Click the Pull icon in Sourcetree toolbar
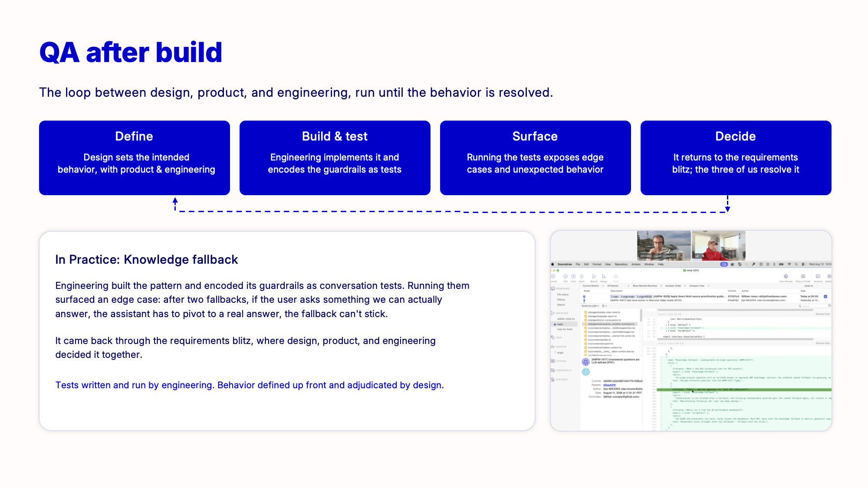The width and height of the screenshot is (868, 488). pos(566,276)
